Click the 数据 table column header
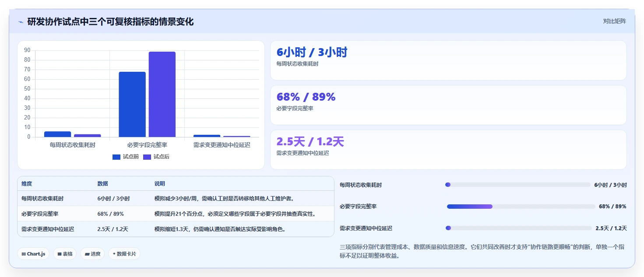 point(102,184)
